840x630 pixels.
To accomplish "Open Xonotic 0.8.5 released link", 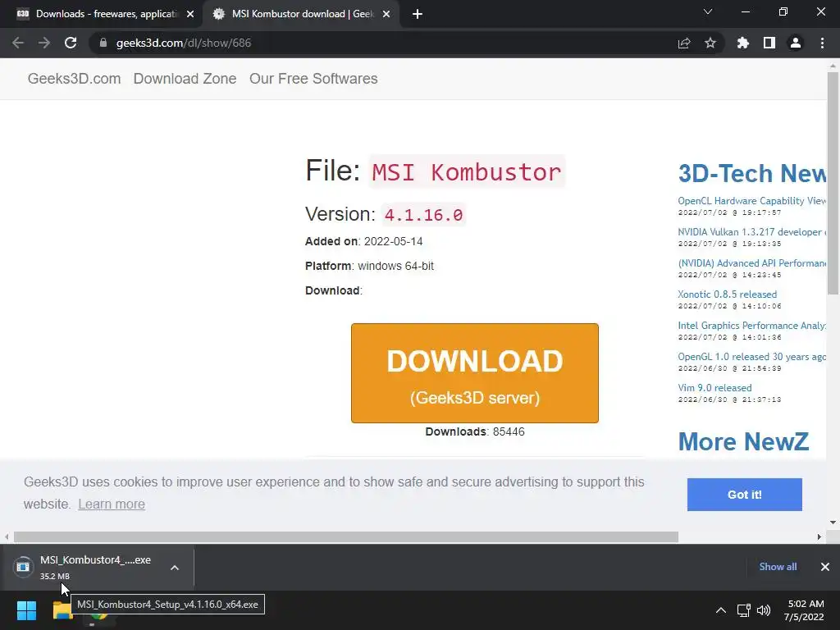I will 727,294.
